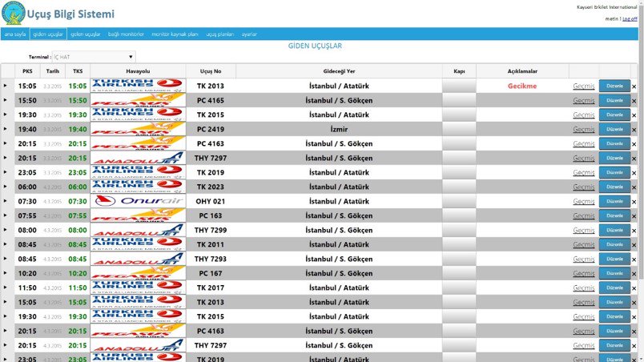Expand the PC 2419 İzmir row
644x362 pixels.
[6, 128]
